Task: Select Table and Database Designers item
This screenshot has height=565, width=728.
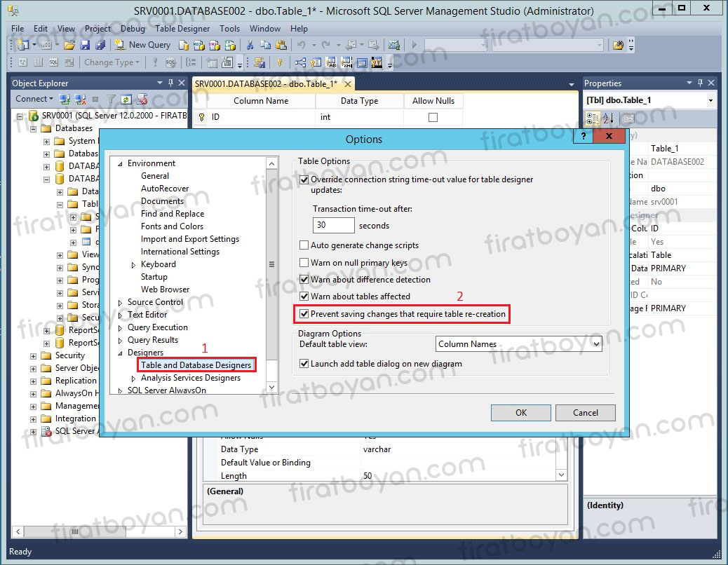Action: 196,365
